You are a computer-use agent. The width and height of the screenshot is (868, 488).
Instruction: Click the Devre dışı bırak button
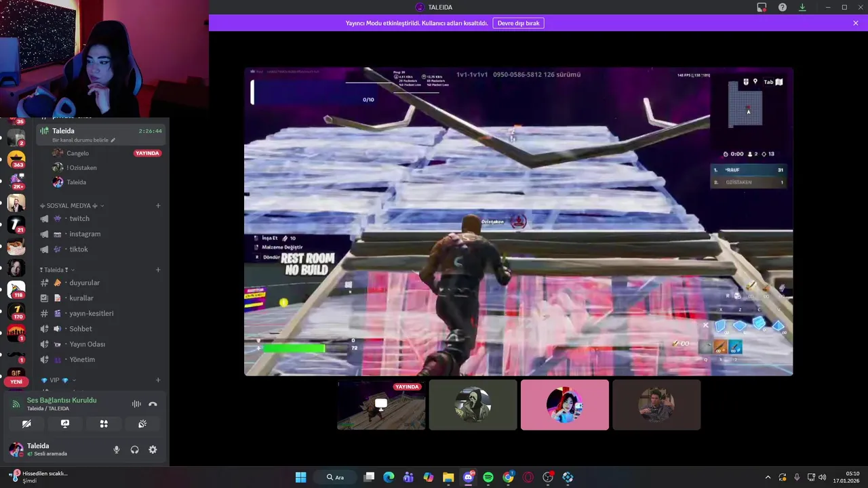click(519, 23)
